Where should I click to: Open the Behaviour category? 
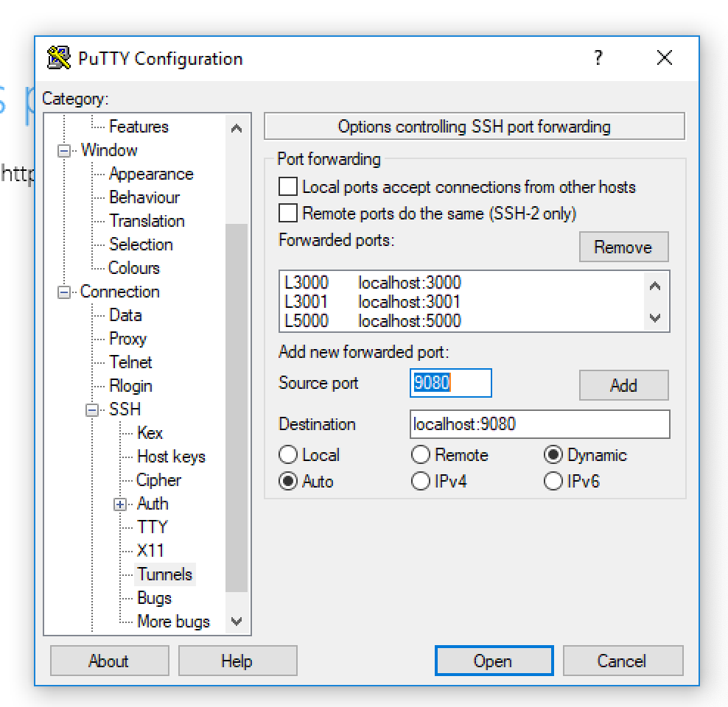pyautogui.click(x=144, y=197)
